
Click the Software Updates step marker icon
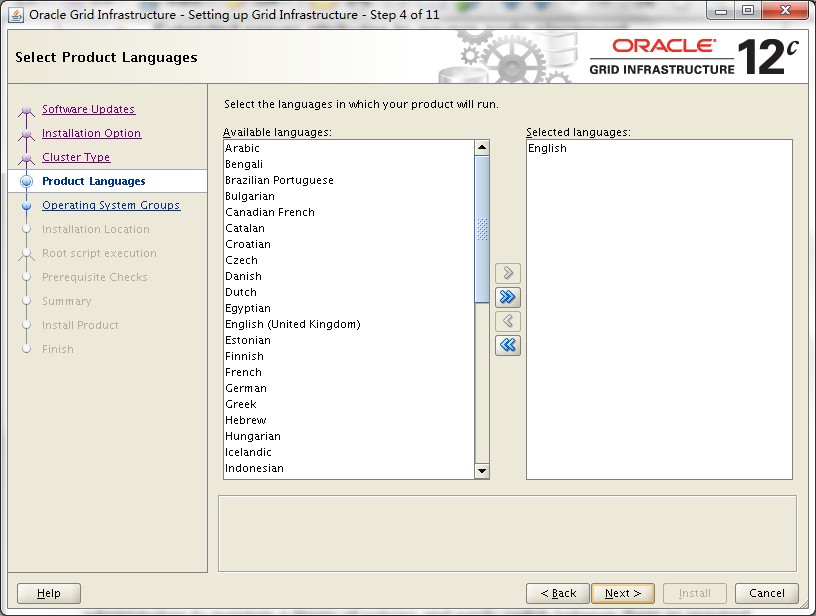tap(27, 110)
